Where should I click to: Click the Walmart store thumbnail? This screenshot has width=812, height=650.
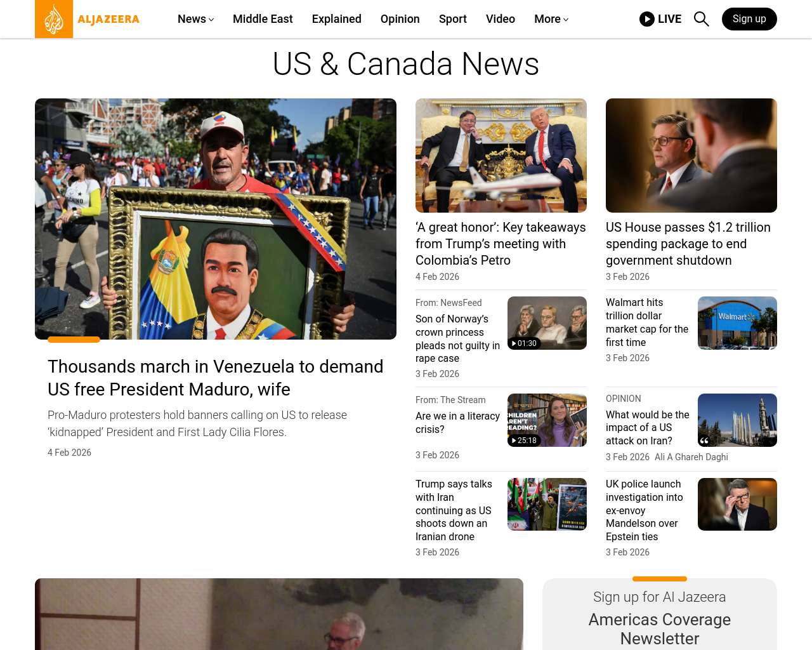[x=737, y=323]
